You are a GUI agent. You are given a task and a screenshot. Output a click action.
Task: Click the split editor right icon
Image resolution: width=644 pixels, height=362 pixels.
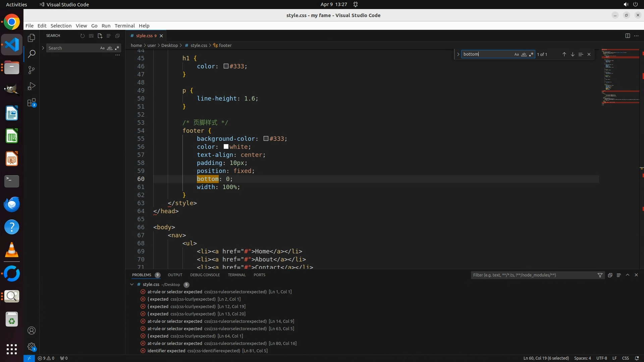pos(628,36)
